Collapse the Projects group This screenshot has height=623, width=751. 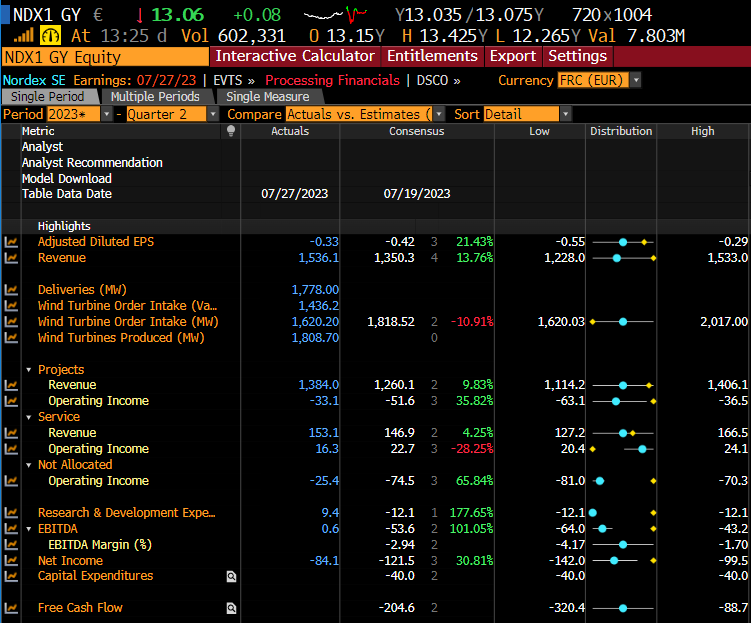click(29, 370)
